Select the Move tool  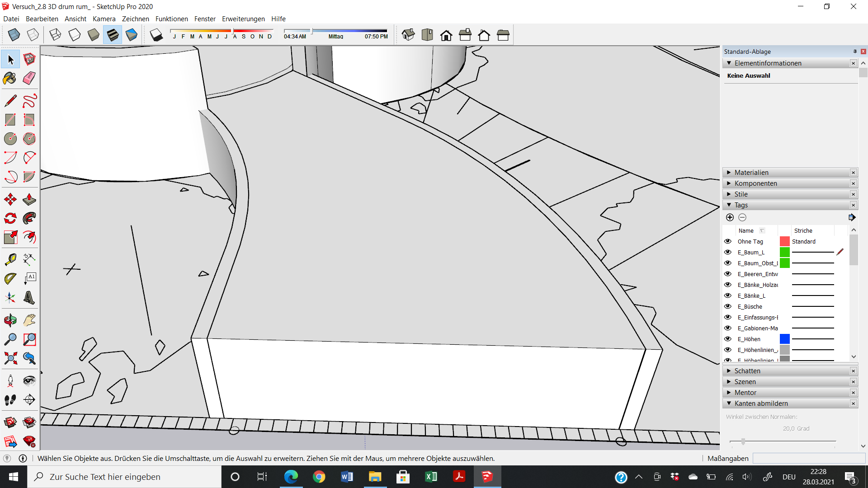pyautogui.click(x=10, y=199)
